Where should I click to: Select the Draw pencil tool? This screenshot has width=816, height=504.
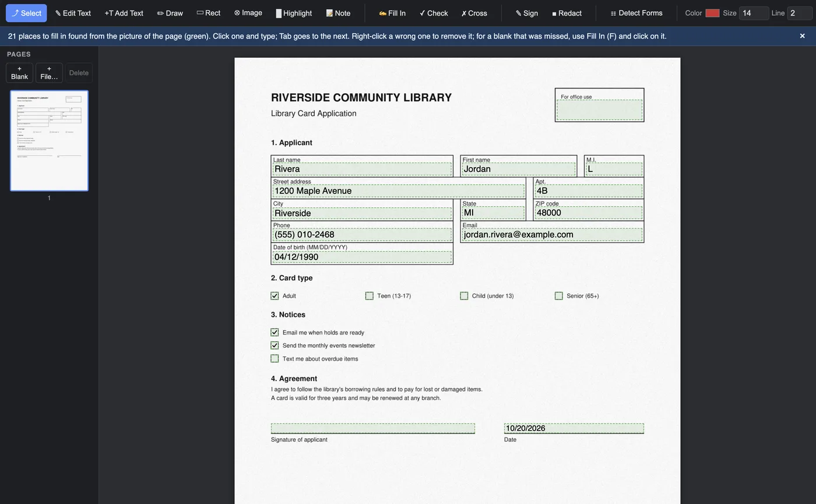(x=170, y=13)
